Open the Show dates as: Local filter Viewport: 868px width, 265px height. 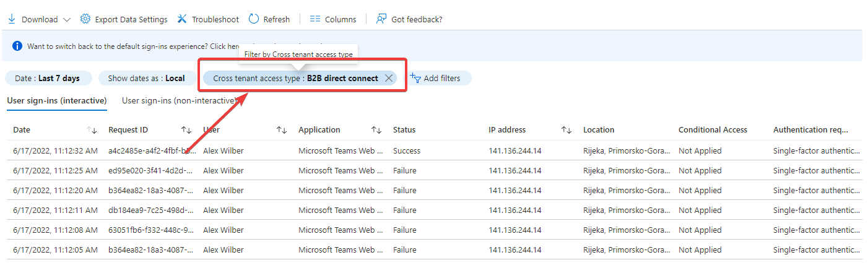coord(147,78)
